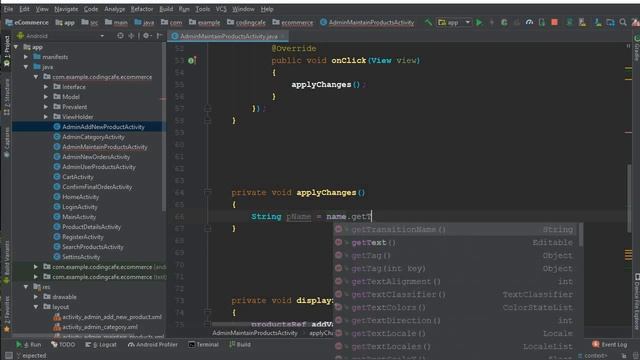
Task: Open the Android Profiler gauge toolbar icon
Action: [529, 22]
